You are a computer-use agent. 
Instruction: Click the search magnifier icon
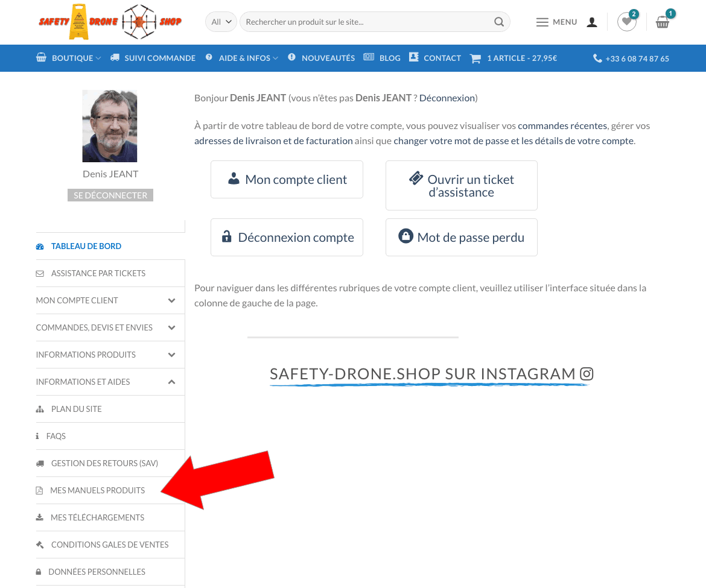pos(499,22)
